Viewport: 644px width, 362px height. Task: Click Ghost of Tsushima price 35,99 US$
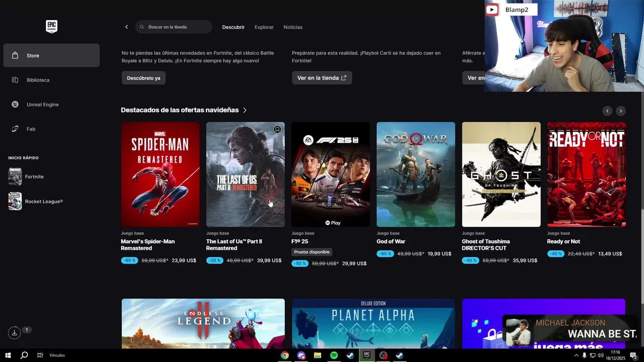pyautogui.click(x=525, y=260)
